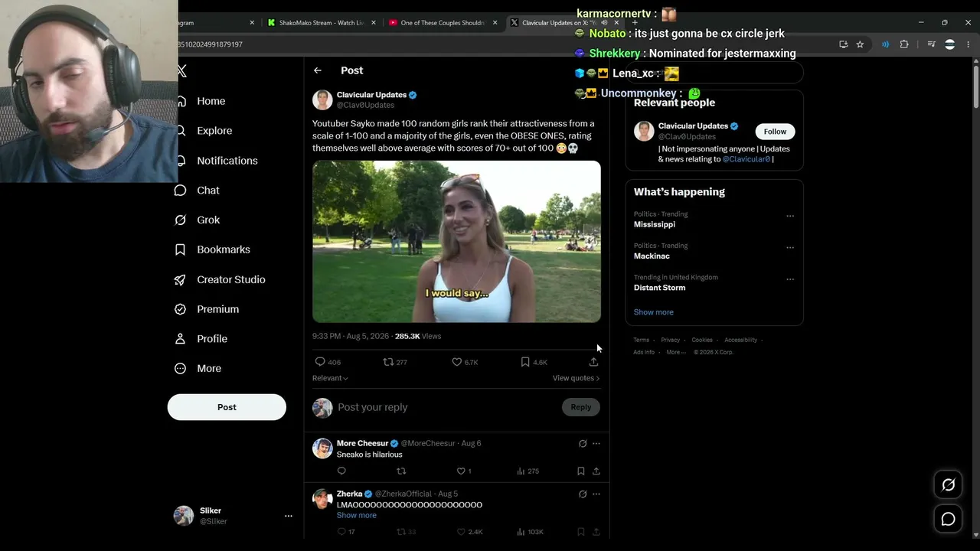Close the One of These Couples tab
This screenshot has width=980, height=551.
click(x=495, y=23)
